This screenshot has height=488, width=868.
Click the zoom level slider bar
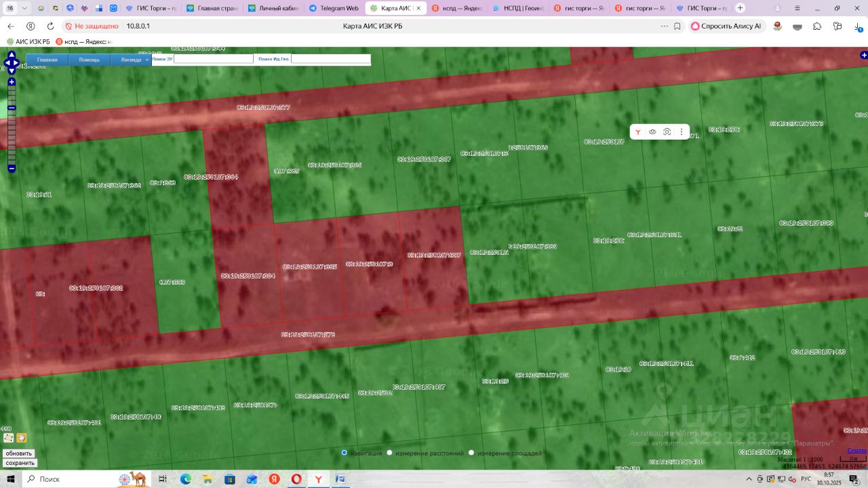tap(12, 125)
